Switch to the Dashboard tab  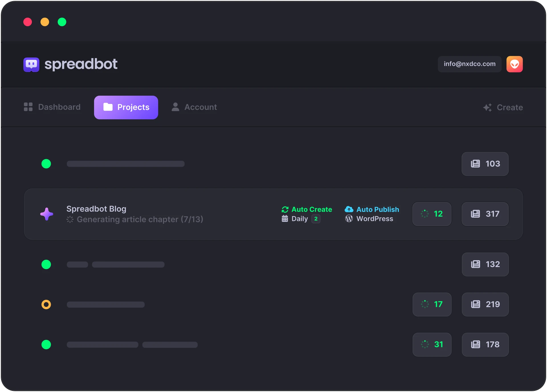click(52, 107)
